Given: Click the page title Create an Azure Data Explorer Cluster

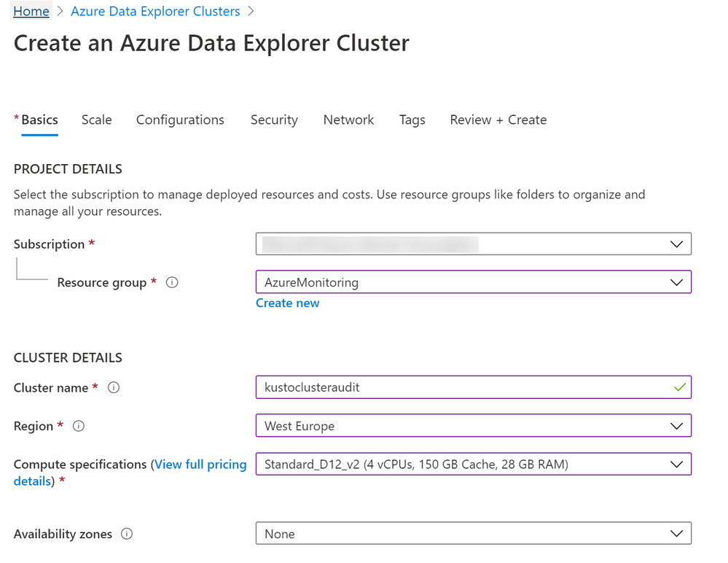Looking at the screenshot, I should click(212, 43).
